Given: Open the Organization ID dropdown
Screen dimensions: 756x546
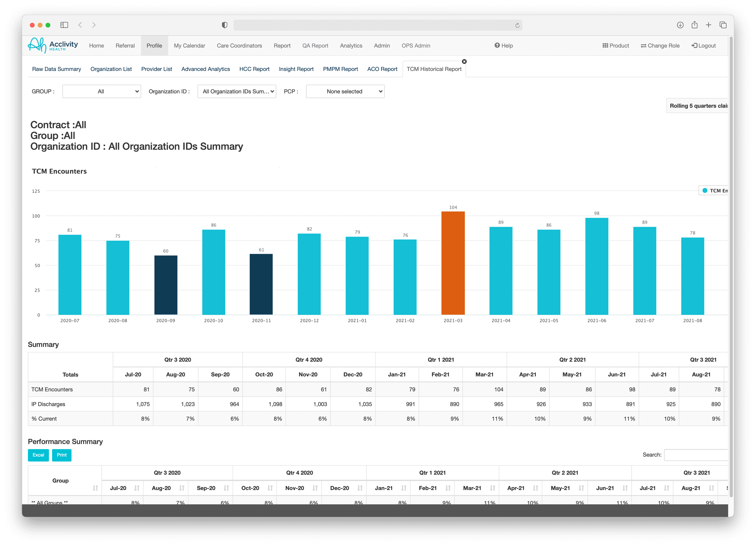Looking at the screenshot, I should (x=237, y=91).
